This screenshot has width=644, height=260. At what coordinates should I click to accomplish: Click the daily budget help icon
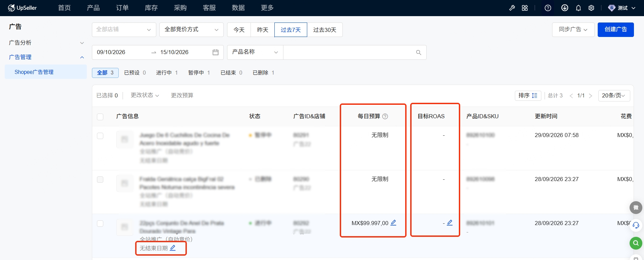click(x=385, y=116)
